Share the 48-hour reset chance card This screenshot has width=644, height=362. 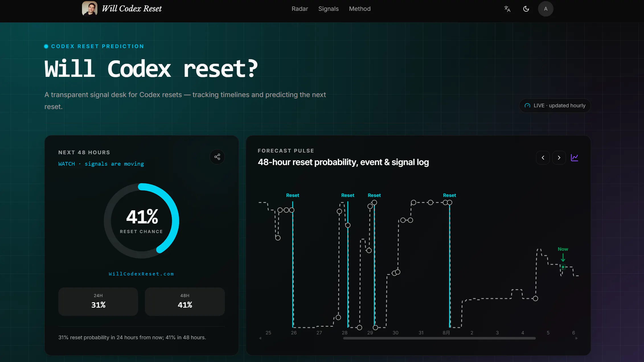pos(217,157)
